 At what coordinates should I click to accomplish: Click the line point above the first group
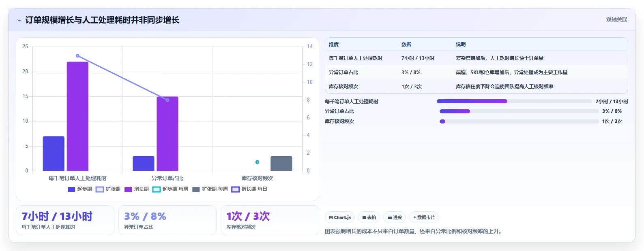[77, 56]
